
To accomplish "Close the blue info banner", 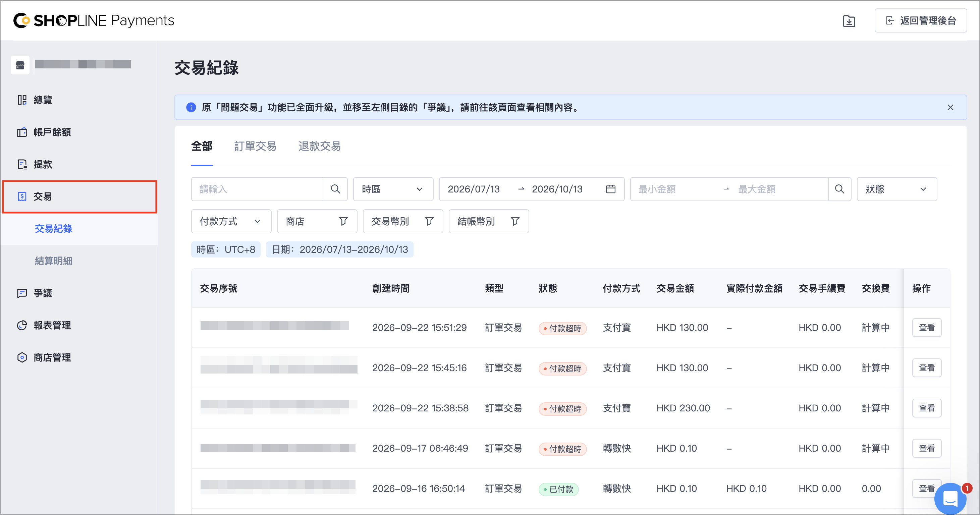I will [x=950, y=108].
